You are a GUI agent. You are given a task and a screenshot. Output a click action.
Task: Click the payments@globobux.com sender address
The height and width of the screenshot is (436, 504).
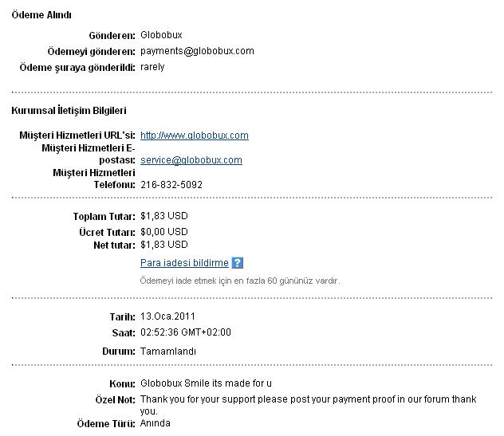point(197,51)
